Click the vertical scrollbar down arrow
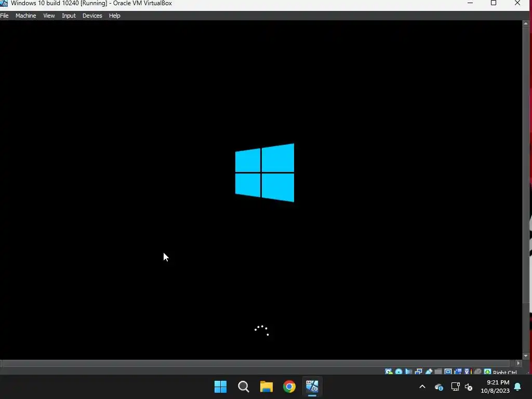 (526, 356)
